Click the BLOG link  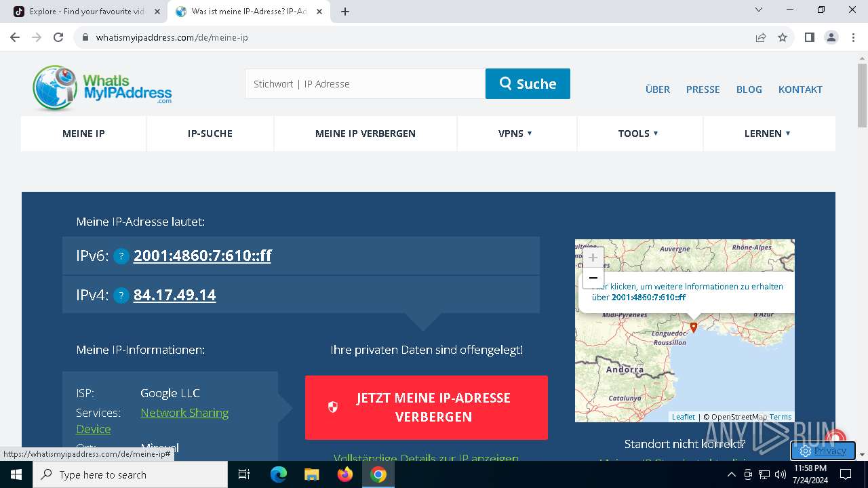(749, 89)
